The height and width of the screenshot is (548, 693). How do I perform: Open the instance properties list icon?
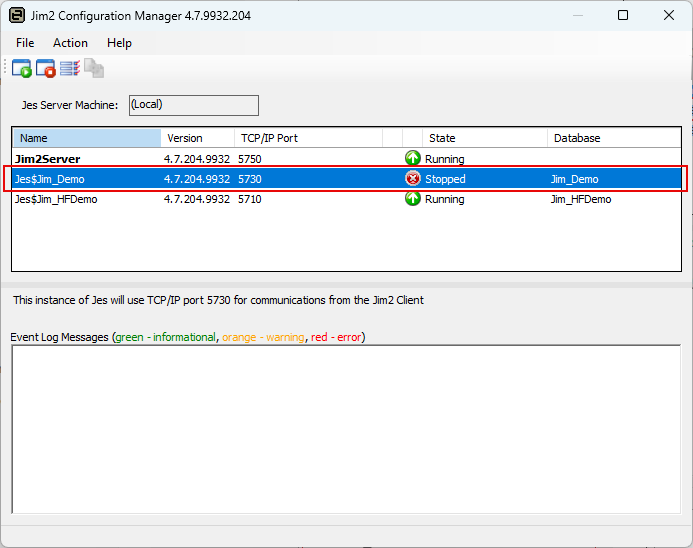point(70,68)
